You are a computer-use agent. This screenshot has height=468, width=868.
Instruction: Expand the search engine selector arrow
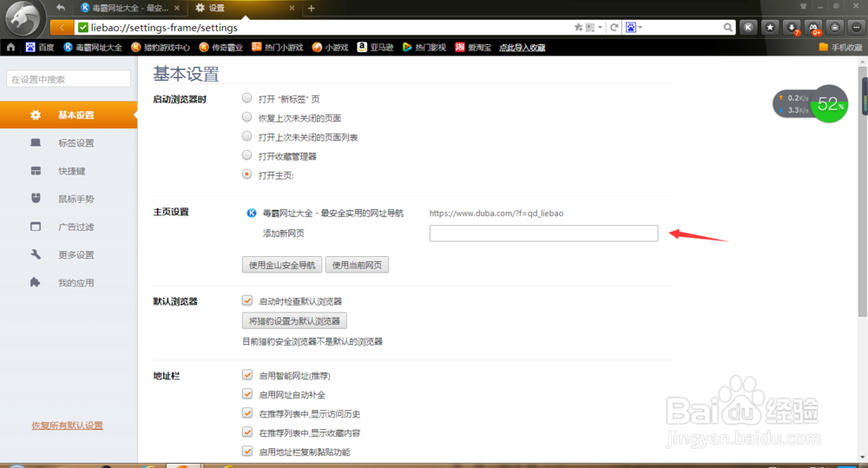click(x=641, y=27)
